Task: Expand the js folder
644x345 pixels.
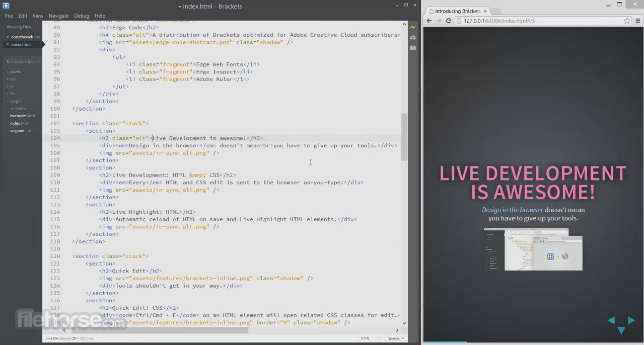Action: (x=12, y=87)
